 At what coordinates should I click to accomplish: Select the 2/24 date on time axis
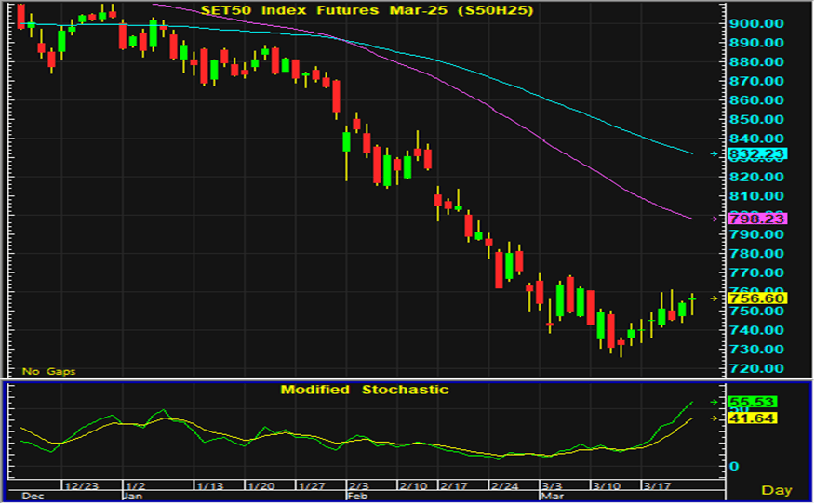(504, 486)
